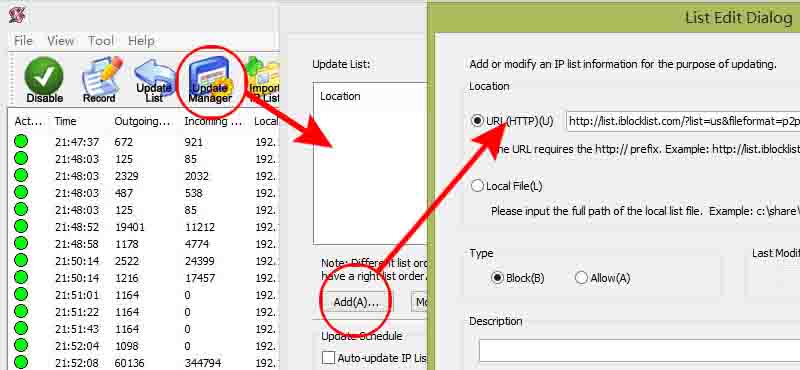Open the Update Manager toolbar icon

[x=210, y=80]
